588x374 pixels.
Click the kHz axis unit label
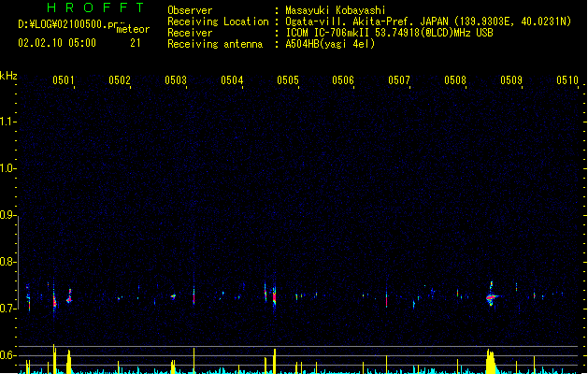pyautogui.click(x=8, y=76)
